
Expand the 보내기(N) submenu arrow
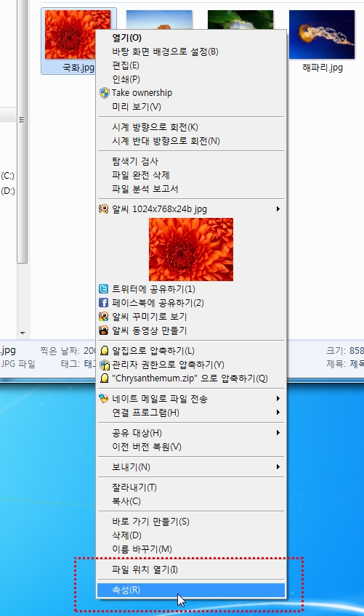tap(278, 466)
